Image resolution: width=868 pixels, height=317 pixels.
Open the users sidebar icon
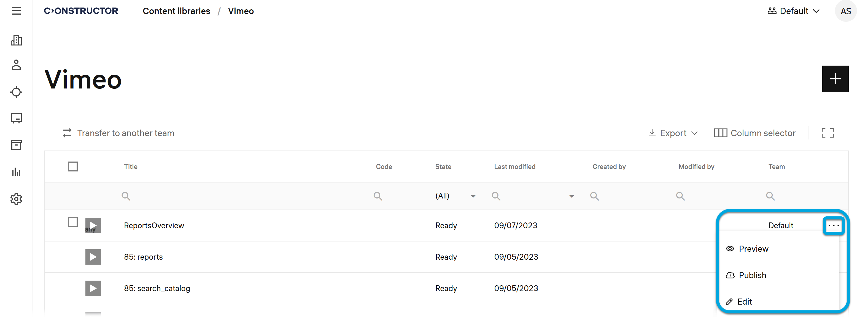tap(16, 65)
